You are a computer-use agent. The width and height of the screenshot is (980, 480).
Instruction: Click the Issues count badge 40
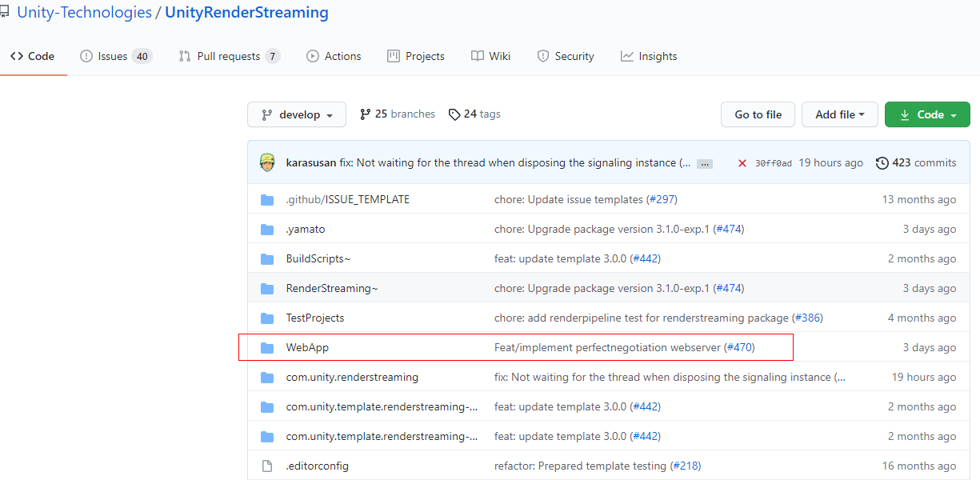pos(142,56)
